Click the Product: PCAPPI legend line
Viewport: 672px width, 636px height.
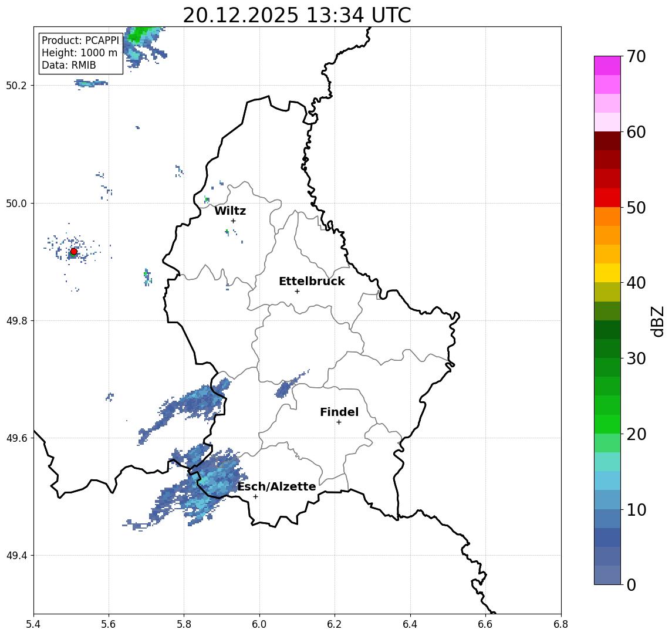click(x=80, y=40)
